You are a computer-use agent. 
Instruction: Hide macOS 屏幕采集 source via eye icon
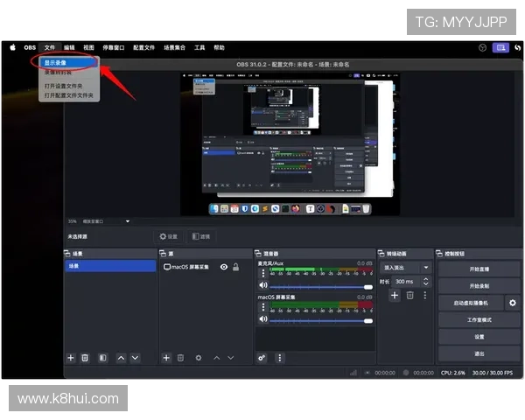click(x=224, y=267)
